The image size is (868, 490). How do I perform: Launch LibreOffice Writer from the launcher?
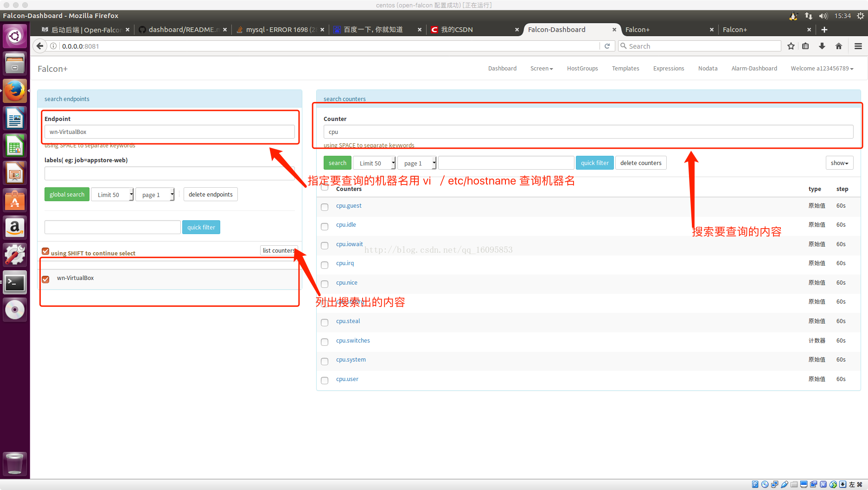pyautogui.click(x=15, y=118)
